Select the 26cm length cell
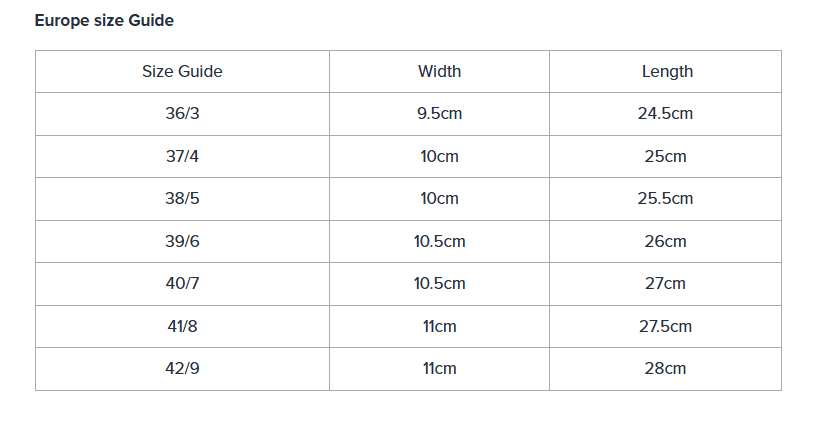The image size is (834, 445). [x=666, y=242]
